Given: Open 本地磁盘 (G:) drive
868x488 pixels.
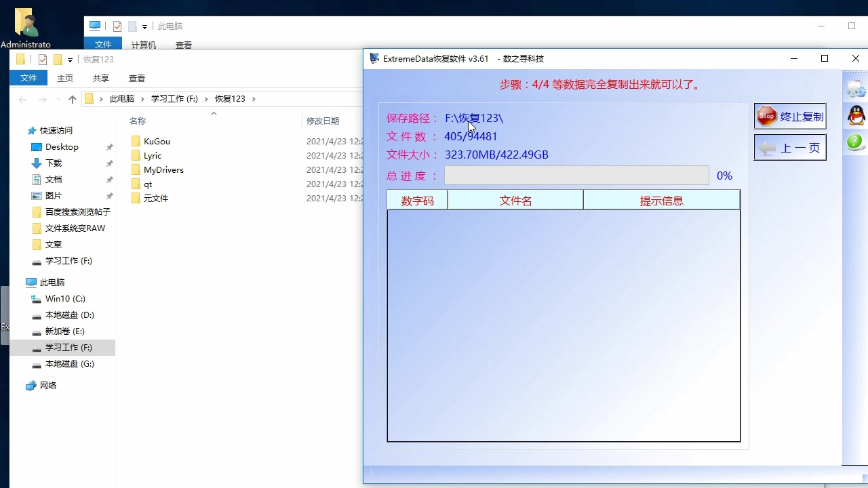Looking at the screenshot, I should 69,364.
